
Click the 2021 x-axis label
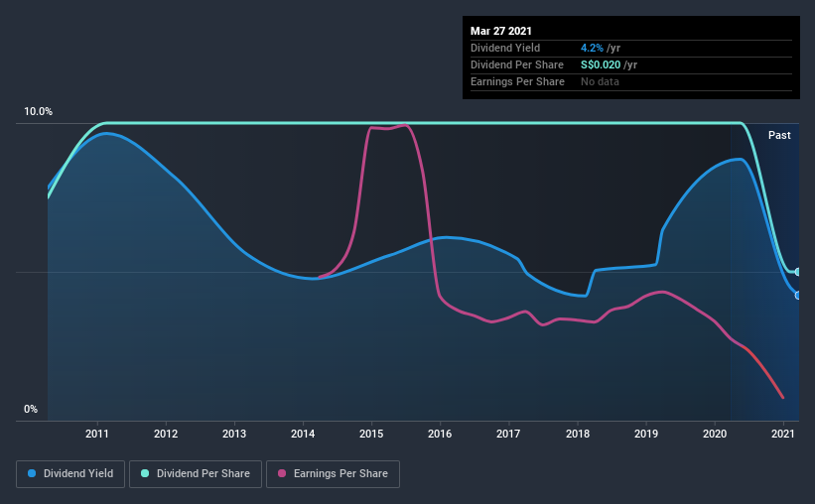pos(783,434)
